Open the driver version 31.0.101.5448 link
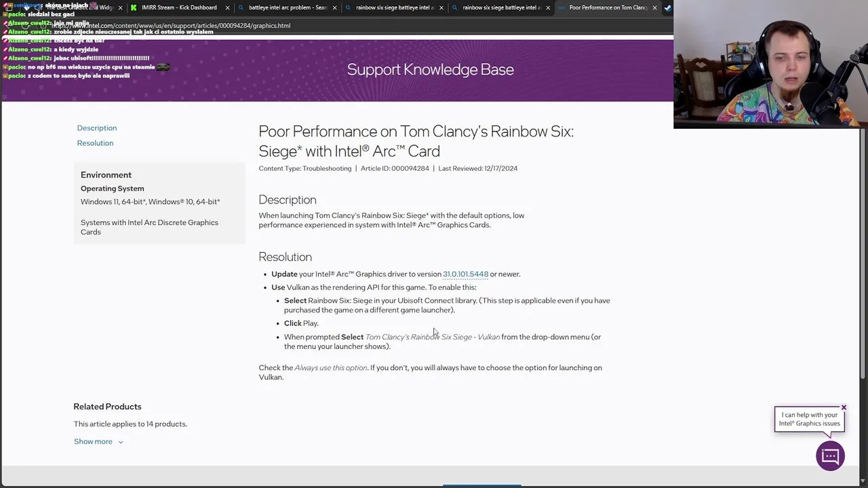This screenshot has width=868, height=488. click(x=465, y=274)
